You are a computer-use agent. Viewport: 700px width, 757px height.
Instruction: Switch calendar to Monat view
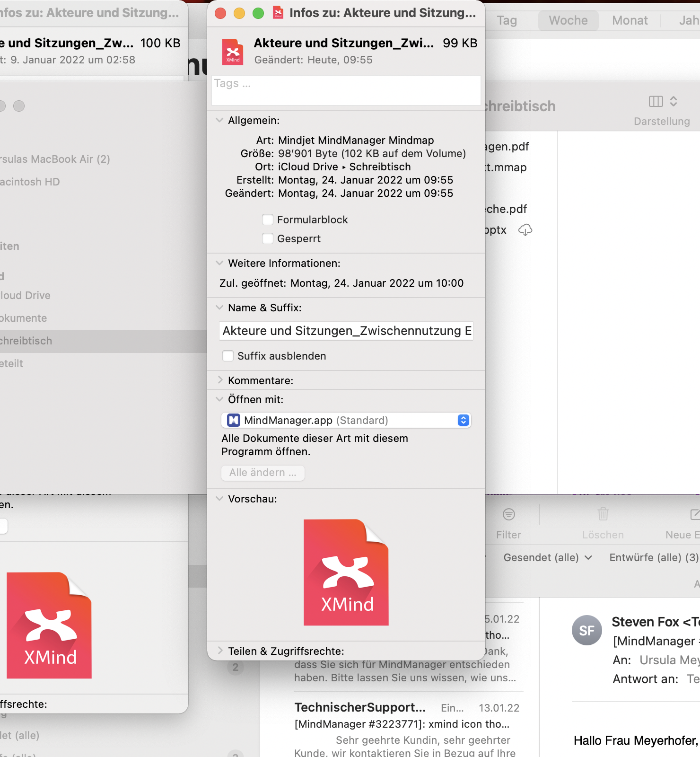(x=630, y=20)
